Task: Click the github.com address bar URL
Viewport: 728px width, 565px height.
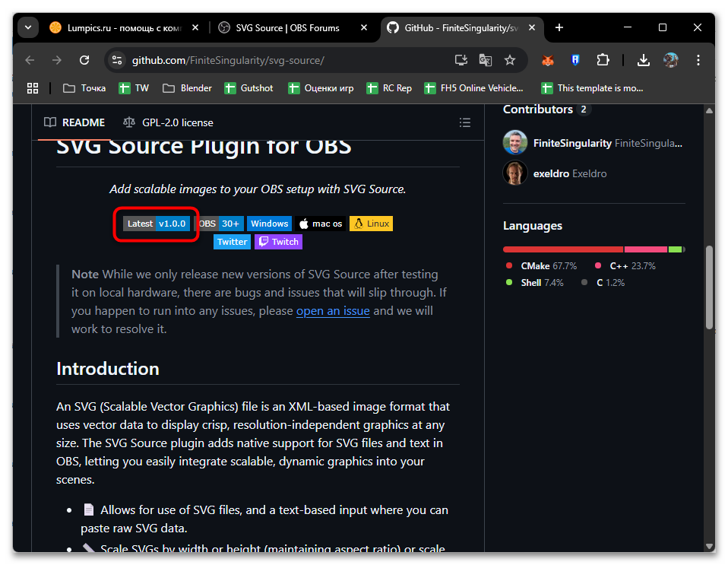Action: [x=228, y=60]
